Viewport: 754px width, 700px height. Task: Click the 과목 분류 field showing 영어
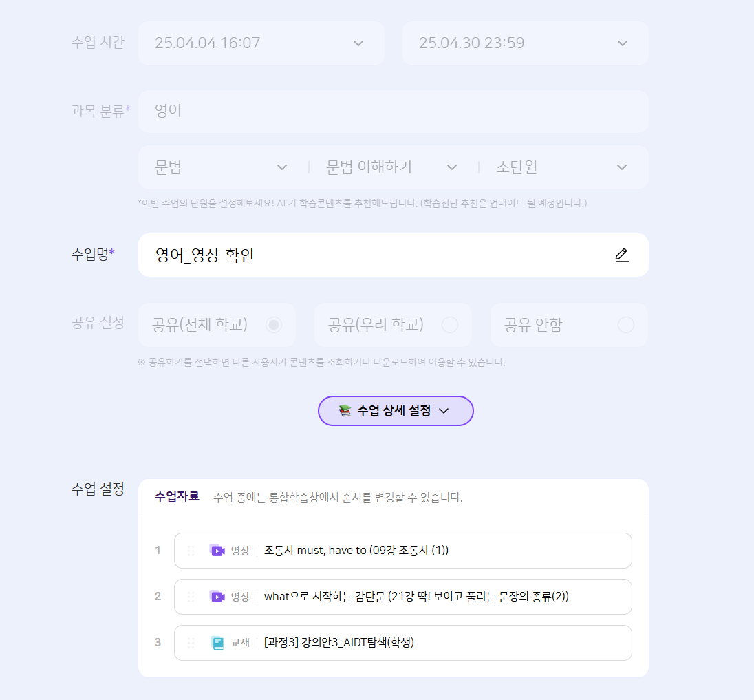[393, 112]
